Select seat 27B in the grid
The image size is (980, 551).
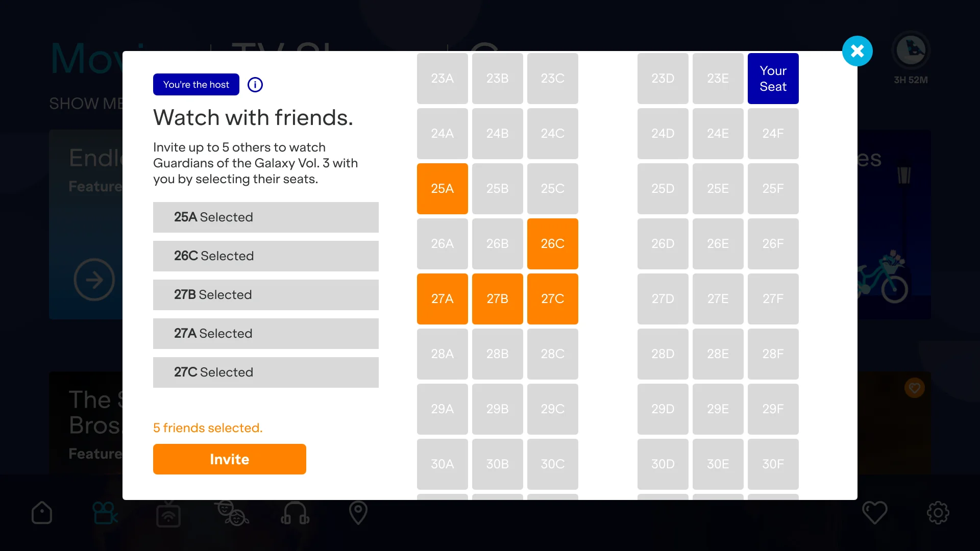point(498,298)
